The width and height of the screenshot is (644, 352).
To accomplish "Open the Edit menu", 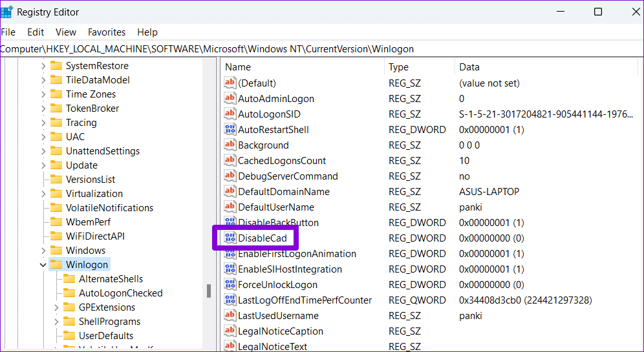I will click(36, 32).
